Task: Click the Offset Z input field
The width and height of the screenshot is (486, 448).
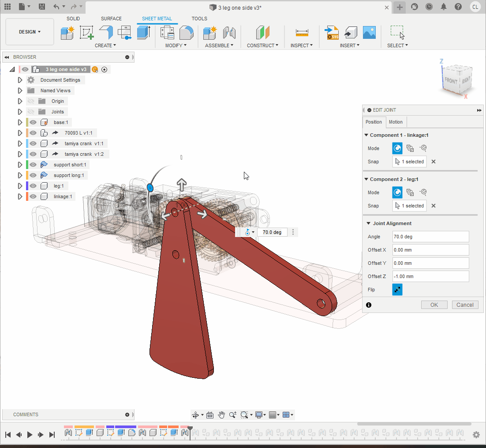Action: tap(430, 276)
